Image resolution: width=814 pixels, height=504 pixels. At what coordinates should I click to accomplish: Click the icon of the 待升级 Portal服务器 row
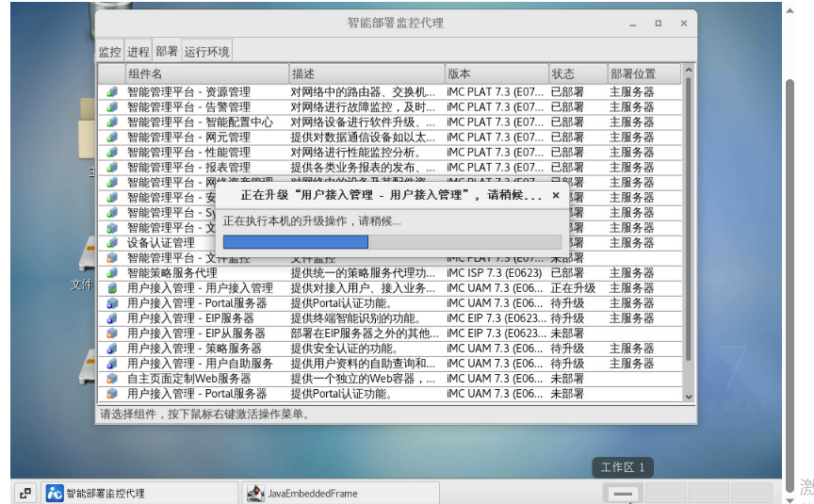[111, 302]
